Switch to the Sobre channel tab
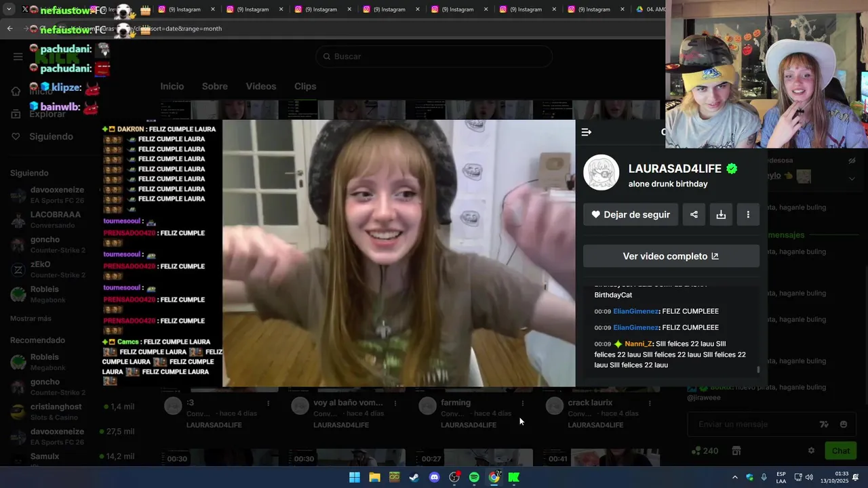This screenshot has height=488, width=868. (215, 86)
